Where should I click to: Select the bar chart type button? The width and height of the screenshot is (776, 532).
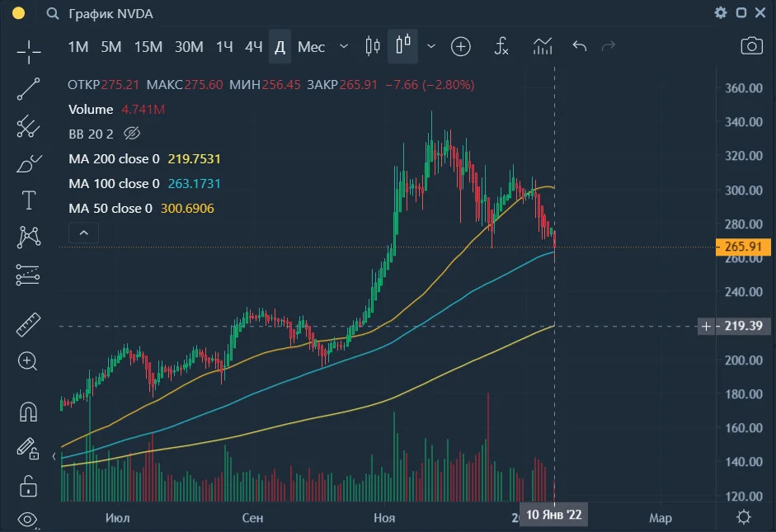click(x=372, y=46)
